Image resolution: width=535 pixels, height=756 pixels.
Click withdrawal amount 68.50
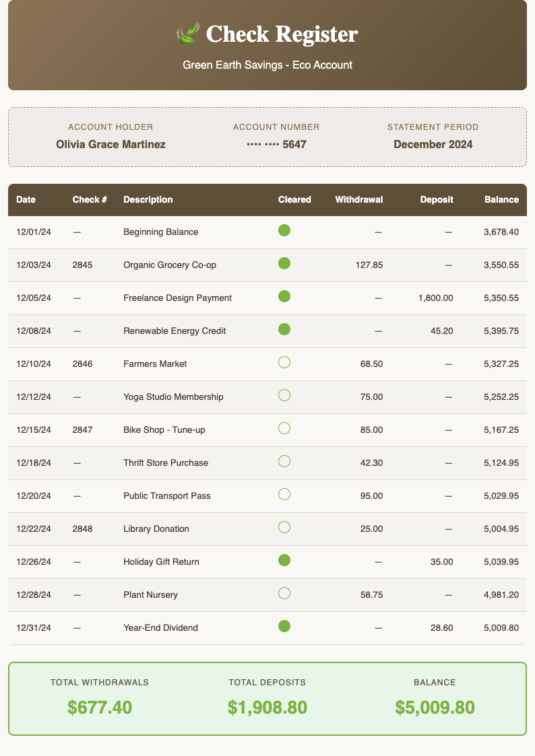point(371,364)
